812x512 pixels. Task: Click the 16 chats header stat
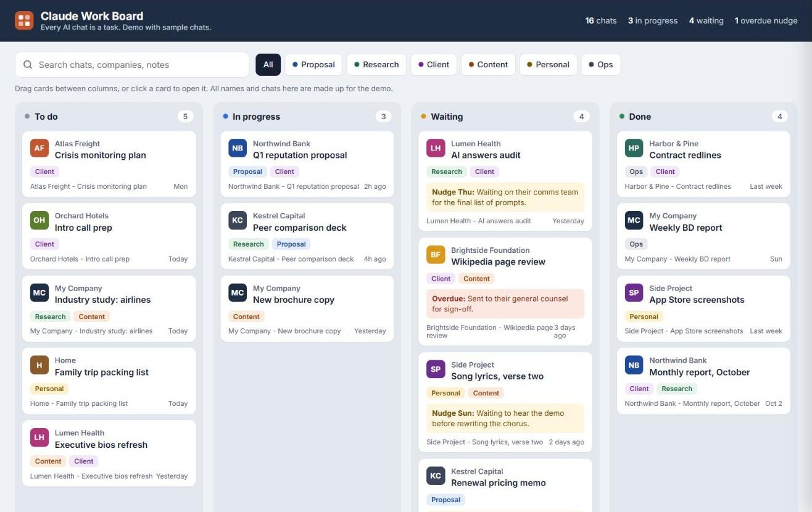point(601,20)
